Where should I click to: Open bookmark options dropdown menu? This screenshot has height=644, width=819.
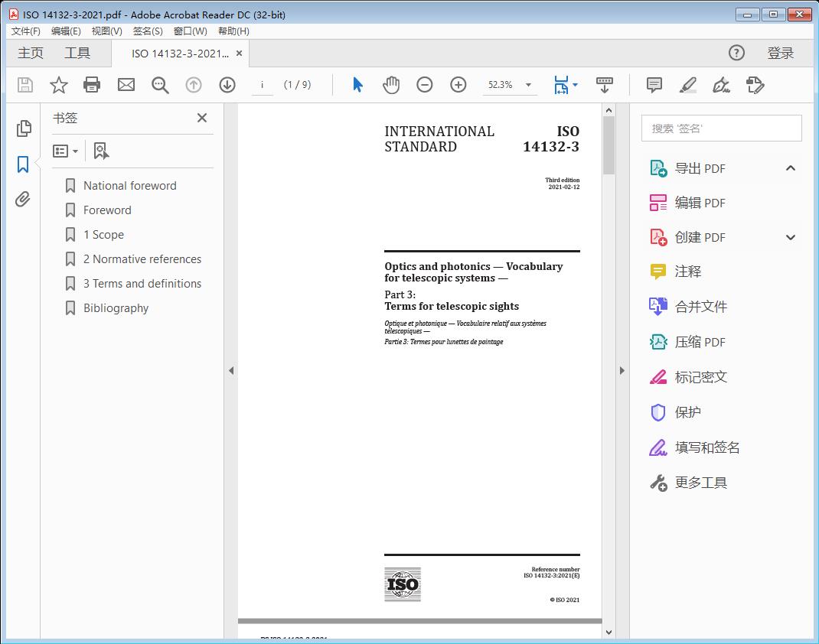[66, 151]
